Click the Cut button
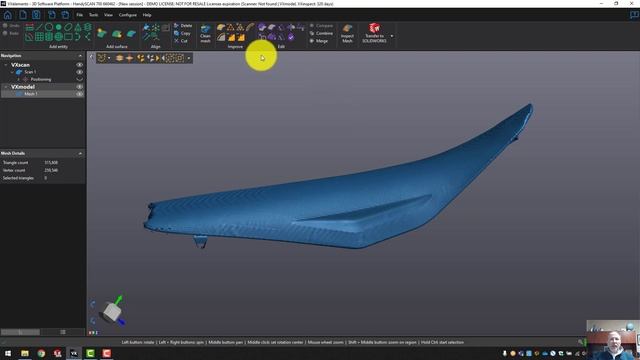The image size is (640, 360). pyautogui.click(x=181, y=41)
